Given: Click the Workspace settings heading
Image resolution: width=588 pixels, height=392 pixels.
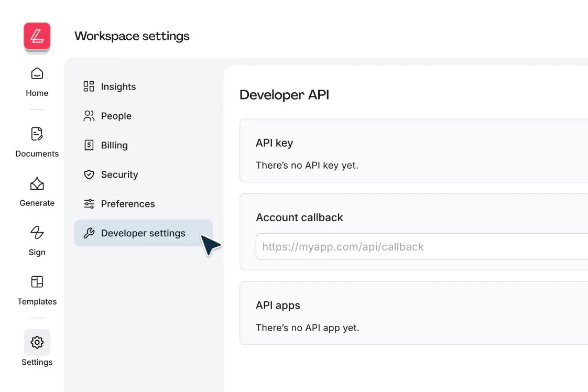Looking at the screenshot, I should coord(132,36).
